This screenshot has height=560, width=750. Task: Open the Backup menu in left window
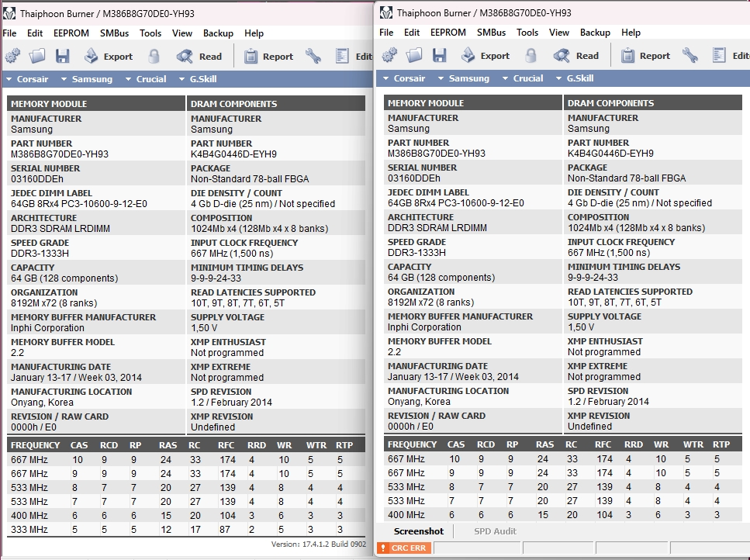pos(218,33)
